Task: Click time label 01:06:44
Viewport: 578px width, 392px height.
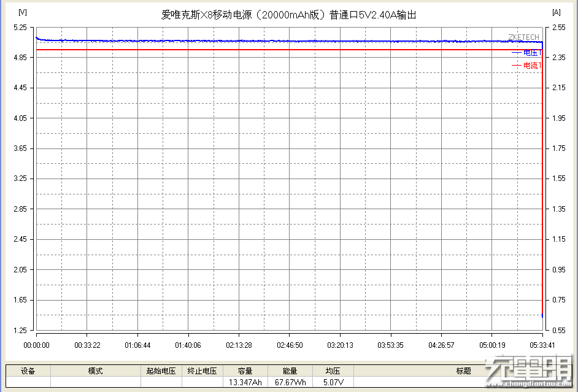Action: click(x=137, y=345)
